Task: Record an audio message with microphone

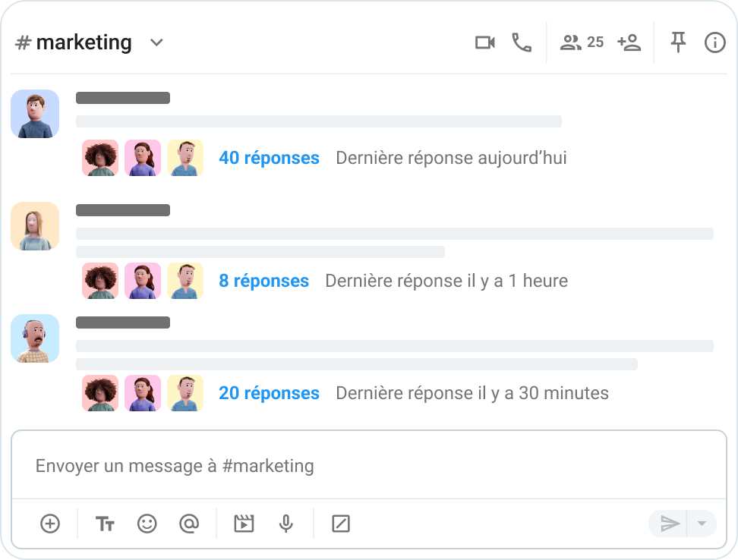Action: coord(285,524)
